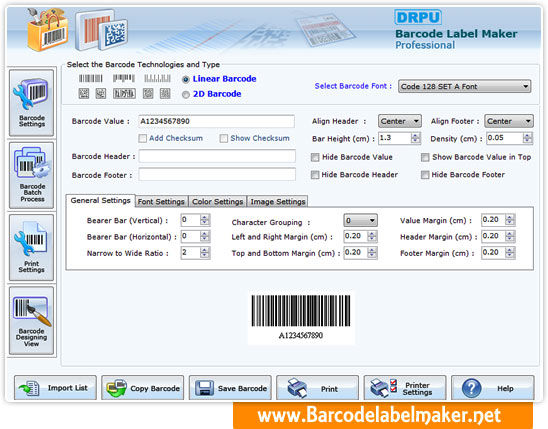The height and width of the screenshot is (429, 548).
Task: Switch to the Font Settings tab
Action: click(161, 202)
